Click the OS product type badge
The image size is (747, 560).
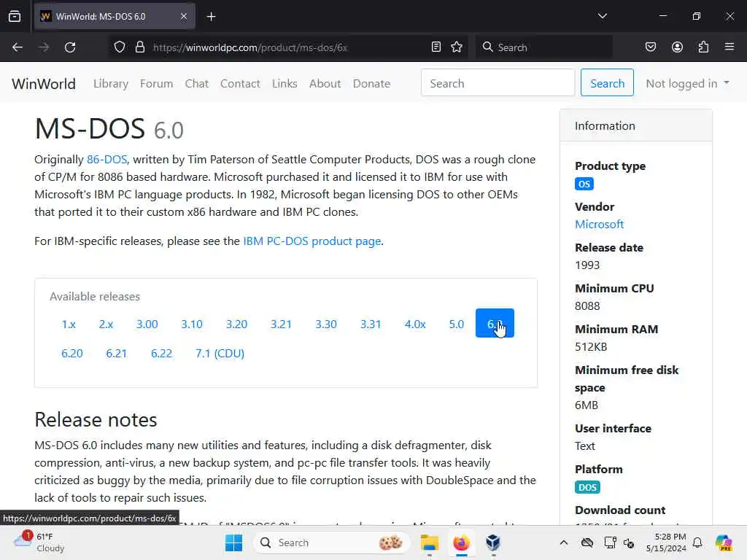(584, 184)
